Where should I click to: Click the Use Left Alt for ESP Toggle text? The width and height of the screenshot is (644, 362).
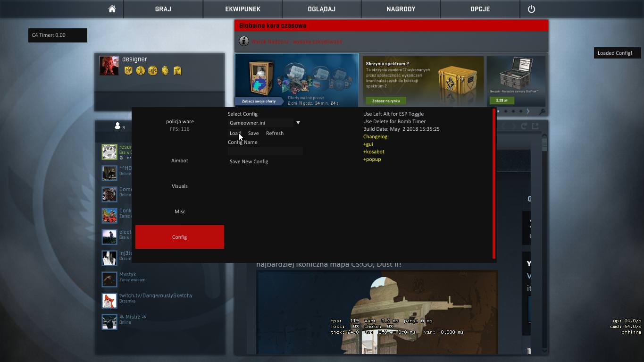pos(393,114)
